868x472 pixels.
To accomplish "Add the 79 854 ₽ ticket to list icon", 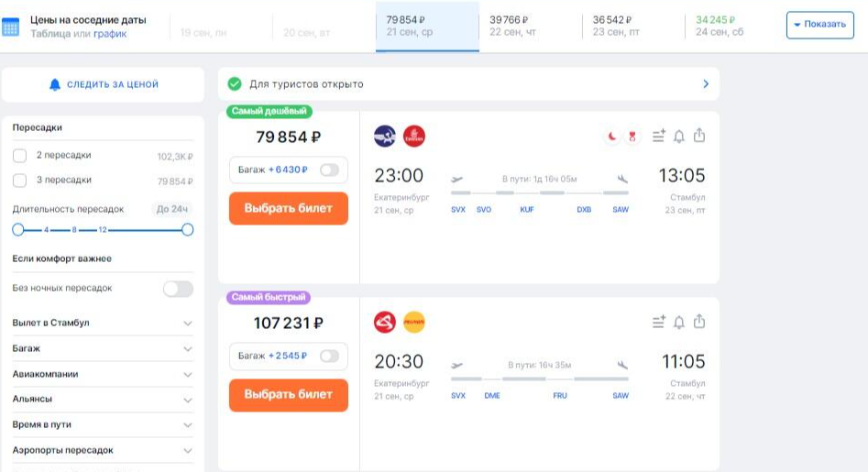I will [658, 137].
